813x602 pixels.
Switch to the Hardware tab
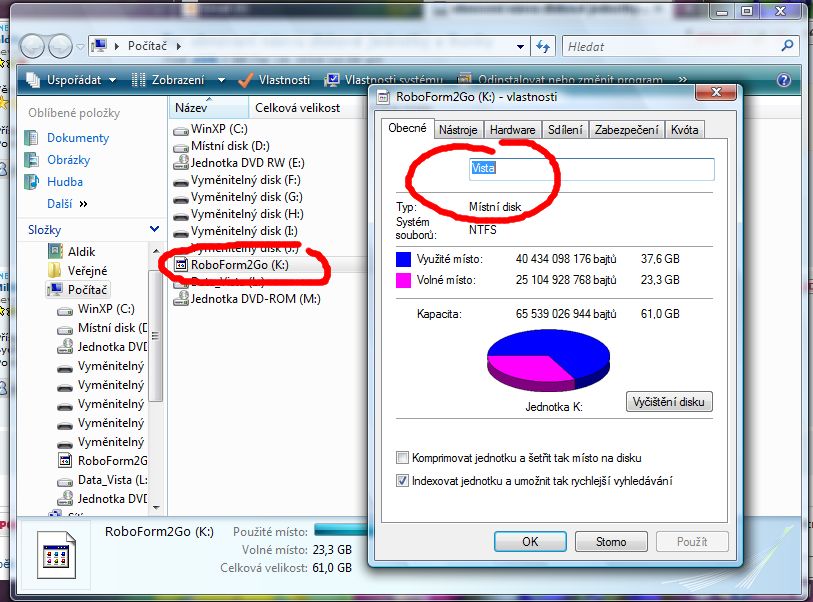[x=512, y=130]
